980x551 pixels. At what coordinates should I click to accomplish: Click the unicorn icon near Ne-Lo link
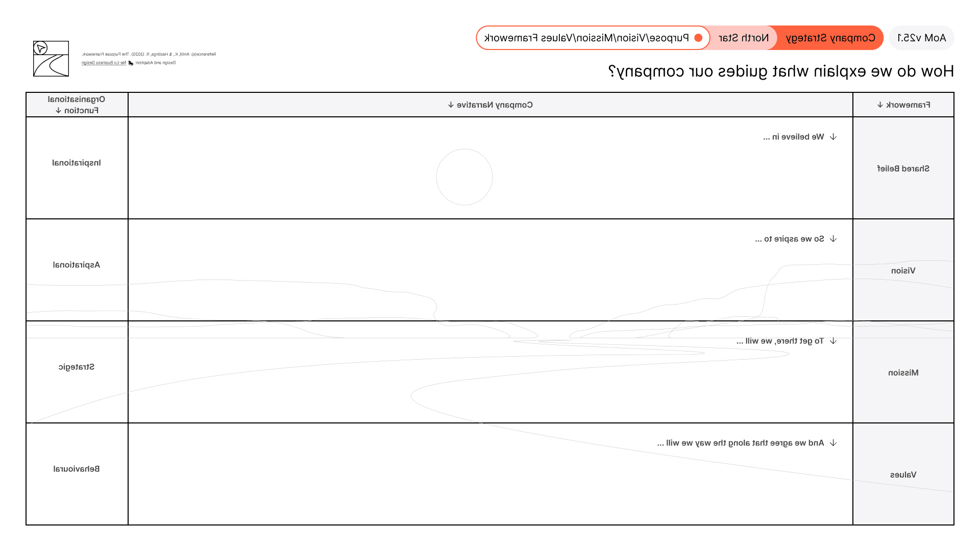131,63
